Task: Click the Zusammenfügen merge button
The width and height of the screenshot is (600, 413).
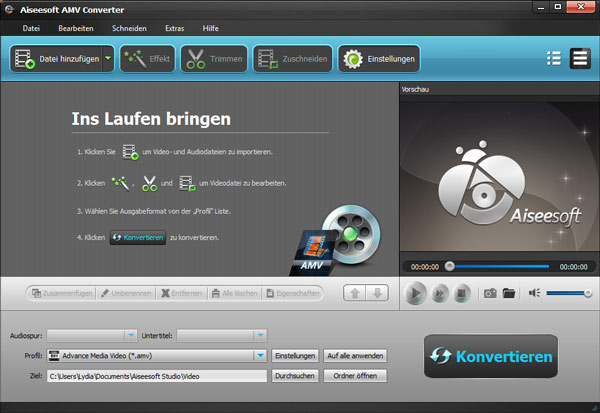Action: coord(62,293)
